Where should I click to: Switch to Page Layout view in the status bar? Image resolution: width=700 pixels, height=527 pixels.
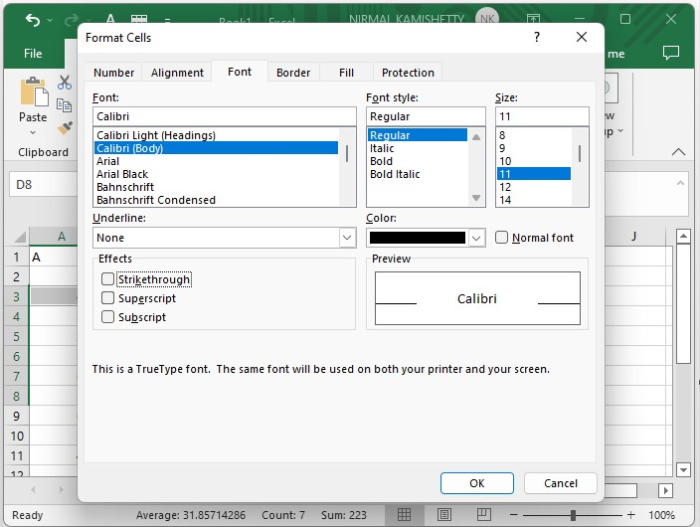(x=444, y=515)
